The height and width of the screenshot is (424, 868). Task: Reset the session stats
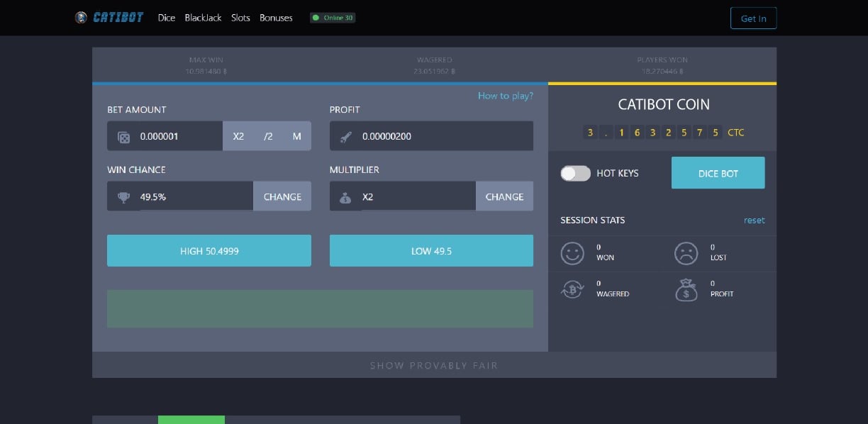coord(755,221)
